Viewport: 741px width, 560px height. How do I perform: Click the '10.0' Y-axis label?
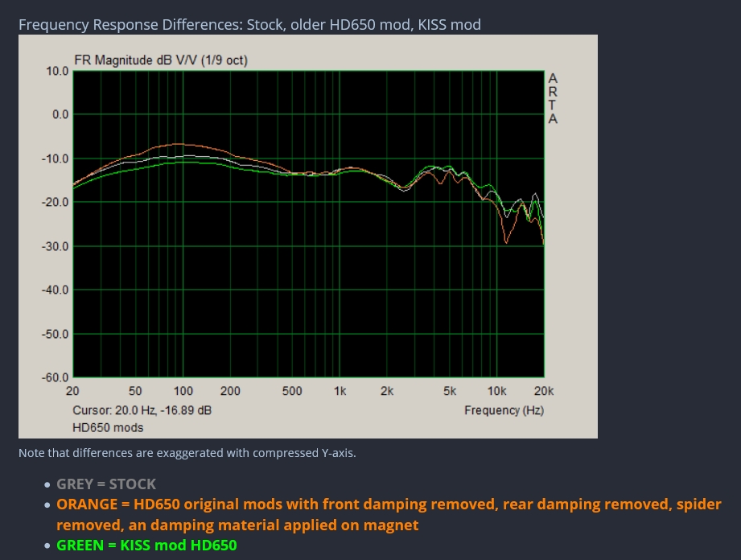(x=57, y=72)
